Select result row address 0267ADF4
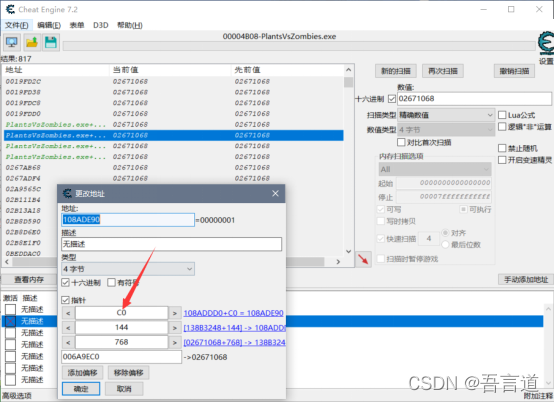This screenshot has height=402, width=554. point(173,178)
